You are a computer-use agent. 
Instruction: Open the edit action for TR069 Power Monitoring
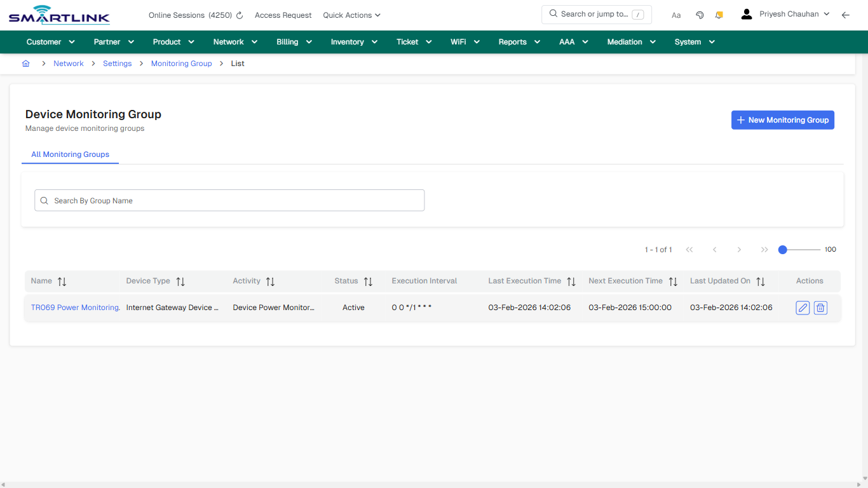[803, 308]
